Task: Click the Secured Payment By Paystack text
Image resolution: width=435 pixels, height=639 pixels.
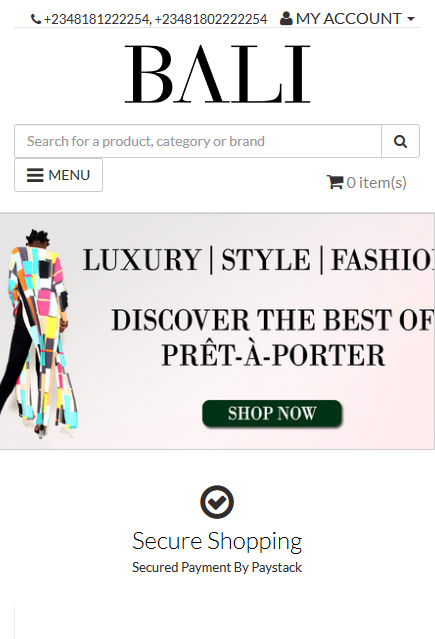Action: tap(217, 567)
